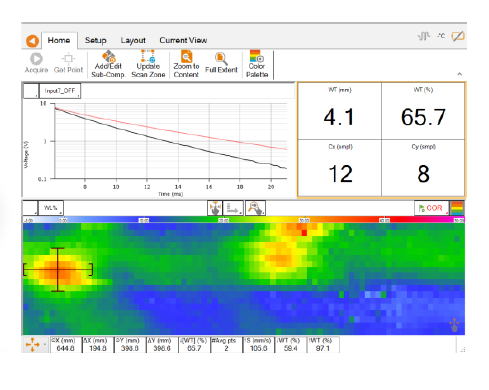Click the large WT (%) 65.7 reading tile
Image resolution: width=489 pixels, height=390 pixels.
[x=423, y=111]
